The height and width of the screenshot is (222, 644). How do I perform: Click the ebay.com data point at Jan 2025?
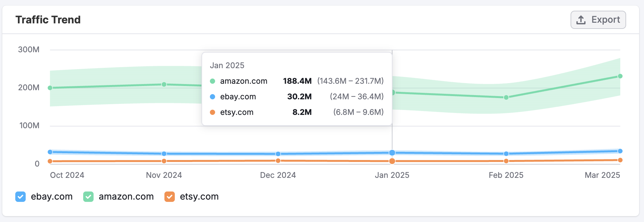pos(392,152)
